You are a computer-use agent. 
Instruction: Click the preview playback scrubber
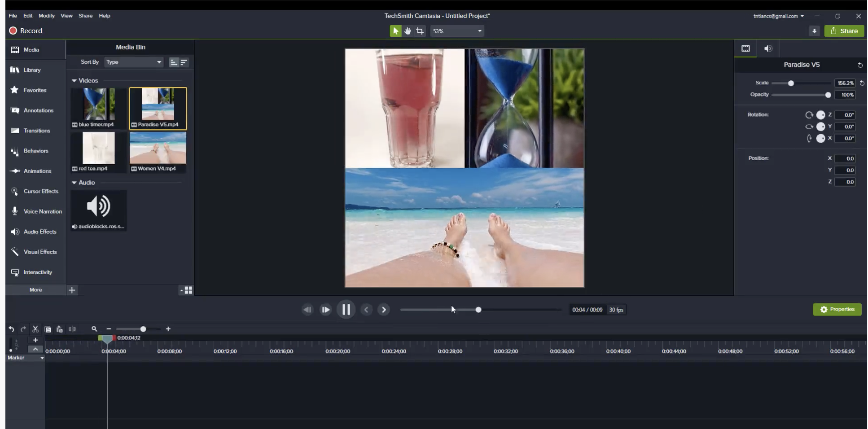[x=478, y=310]
